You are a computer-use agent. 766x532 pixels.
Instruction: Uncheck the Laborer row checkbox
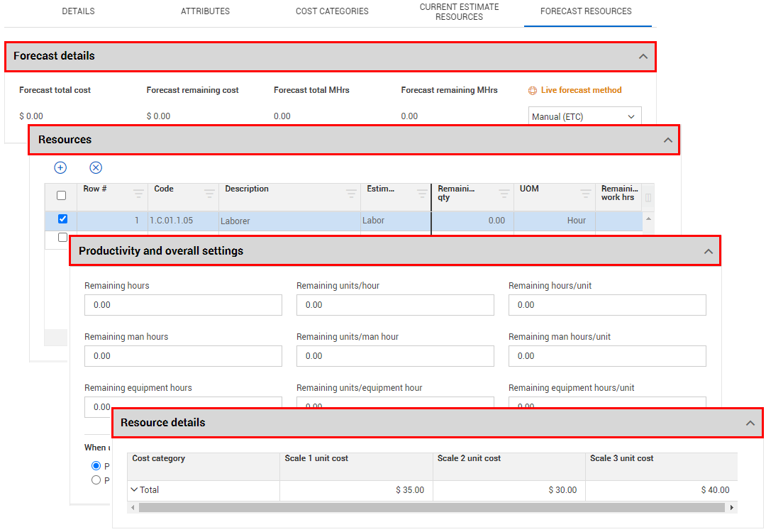[62, 219]
